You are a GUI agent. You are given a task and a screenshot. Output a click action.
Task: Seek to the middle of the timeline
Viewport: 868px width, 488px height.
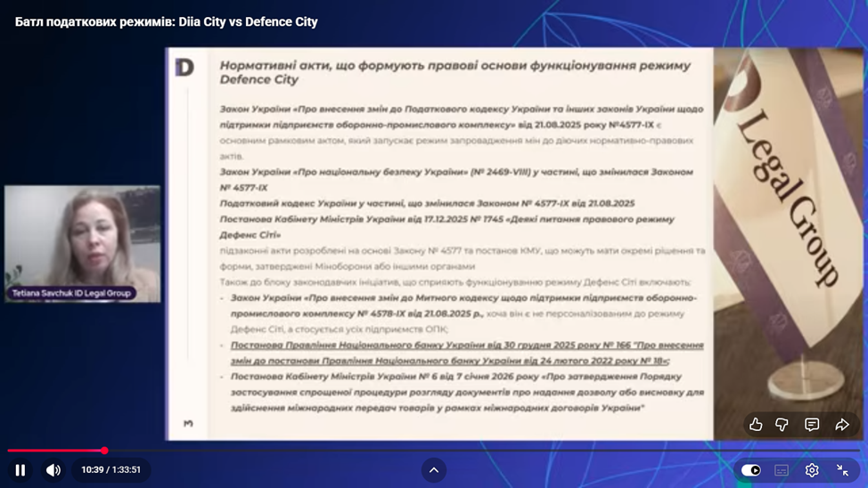coord(434,451)
